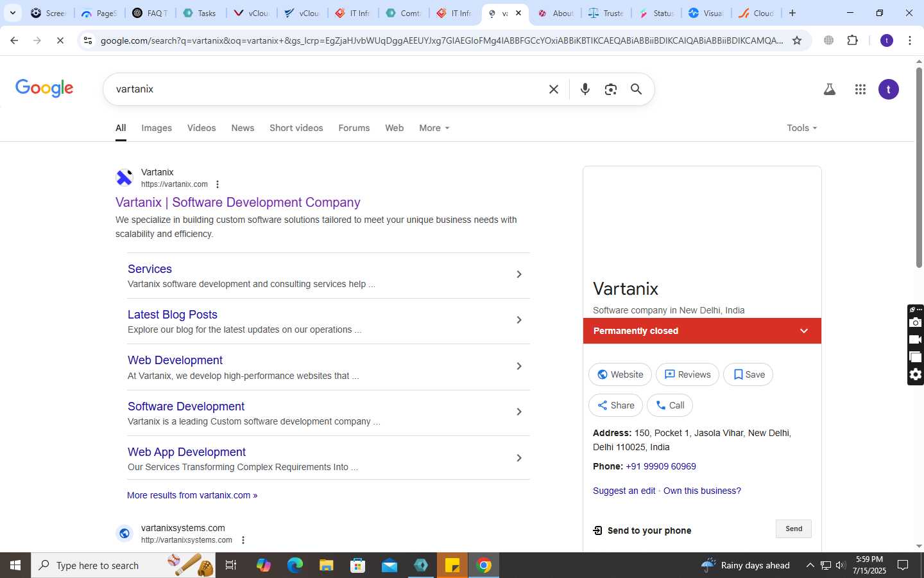Switch to the Forums tab
Viewport: 924px width, 578px height.
(x=354, y=128)
